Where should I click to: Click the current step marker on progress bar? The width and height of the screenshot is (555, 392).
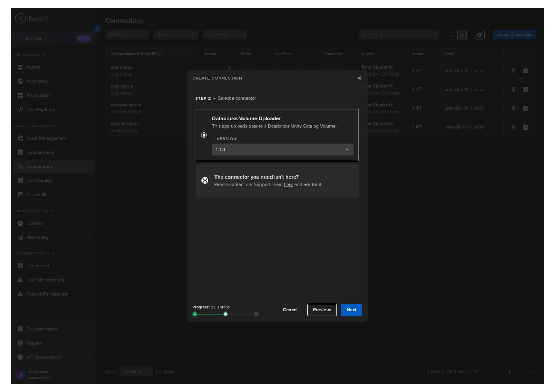tap(226, 314)
